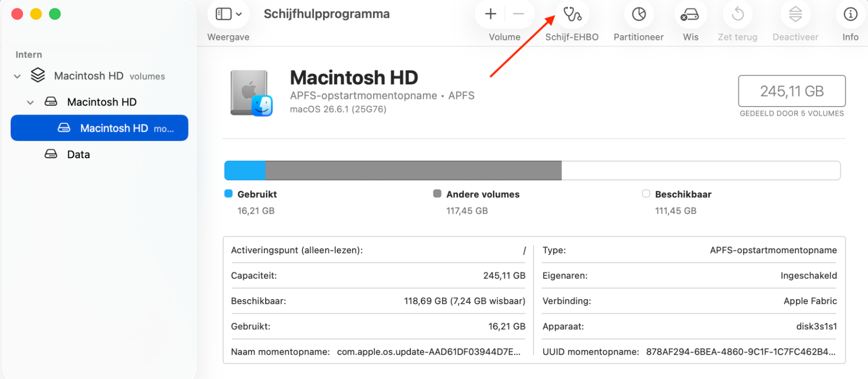Open the Weergave sidebar view menu
868x379 pixels.
point(228,14)
